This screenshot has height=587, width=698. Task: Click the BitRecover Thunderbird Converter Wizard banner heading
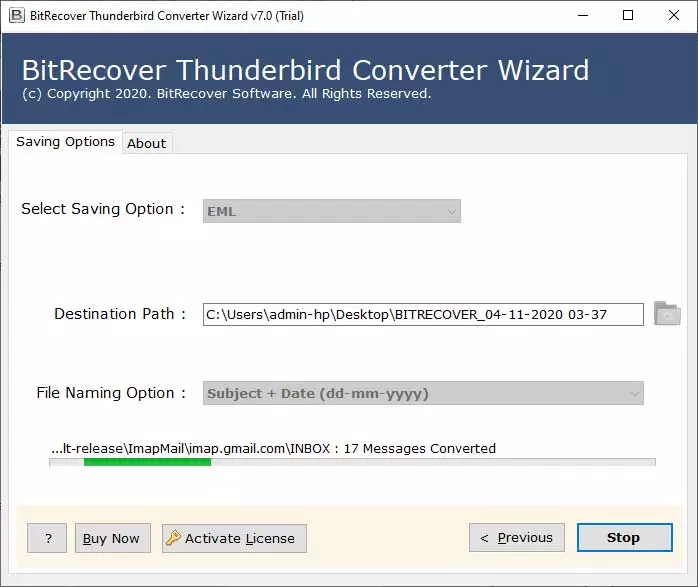point(305,71)
